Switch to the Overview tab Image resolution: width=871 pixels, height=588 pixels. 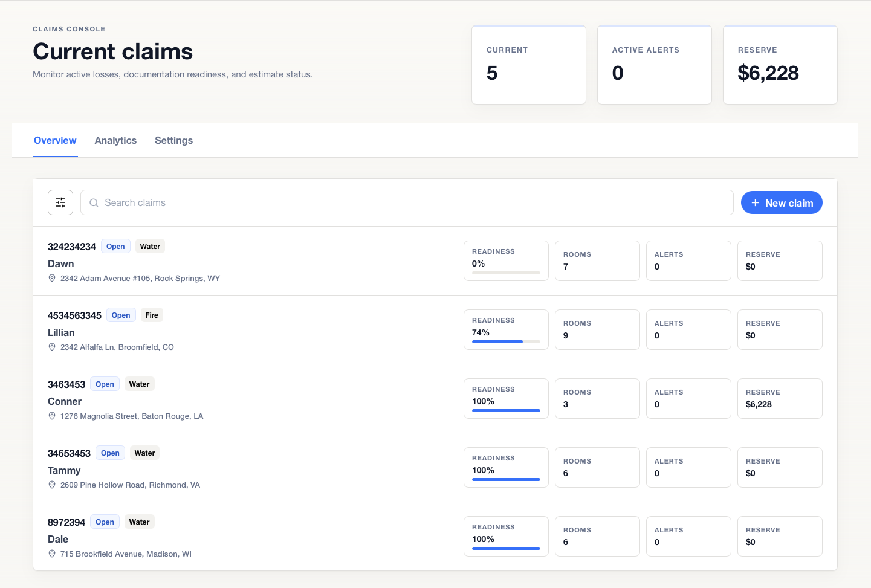point(55,140)
